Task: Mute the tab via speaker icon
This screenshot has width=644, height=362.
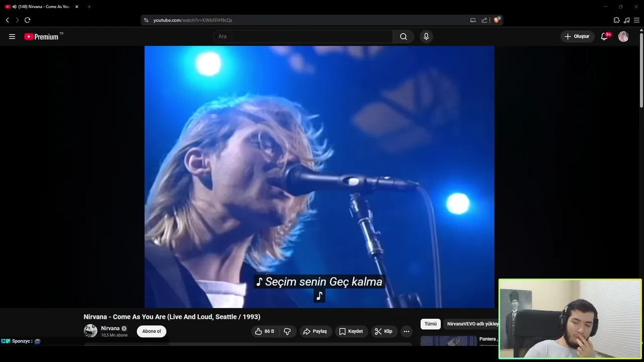Action: [x=14, y=7]
